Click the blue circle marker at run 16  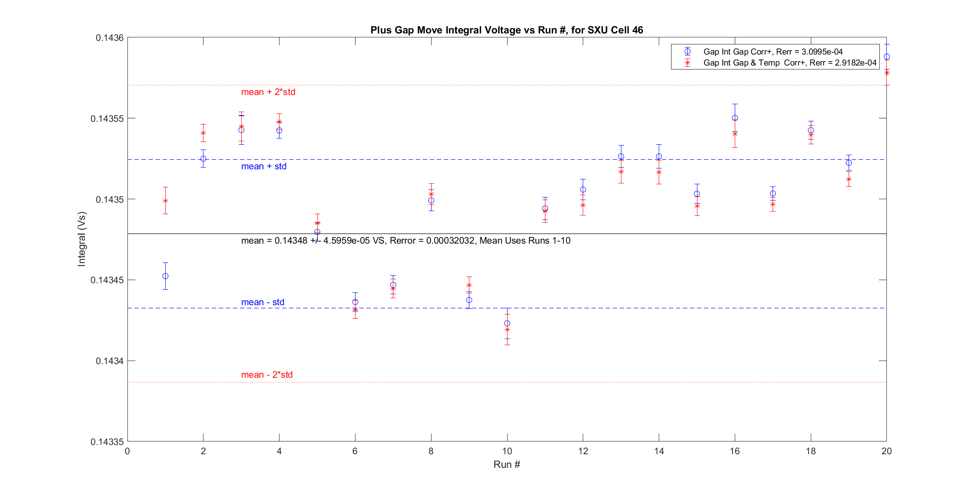tap(735, 118)
